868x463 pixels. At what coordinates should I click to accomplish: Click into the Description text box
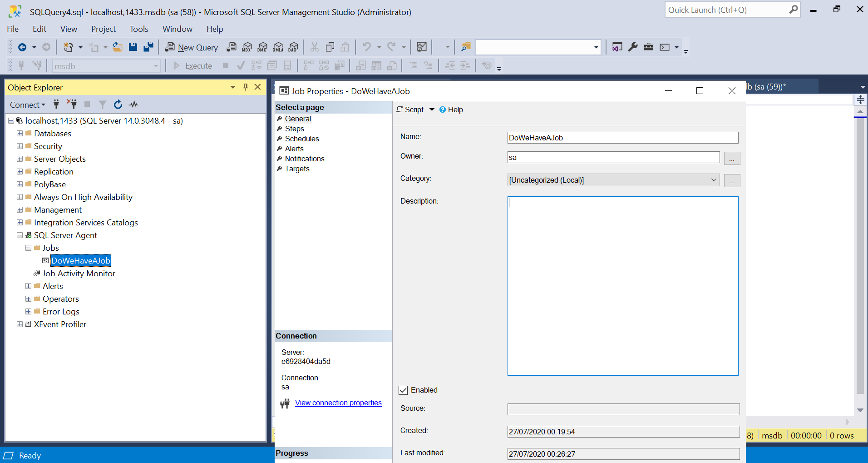(x=622, y=286)
